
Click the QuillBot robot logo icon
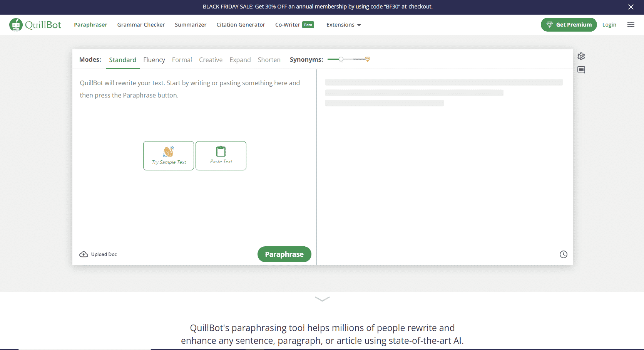click(16, 25)
